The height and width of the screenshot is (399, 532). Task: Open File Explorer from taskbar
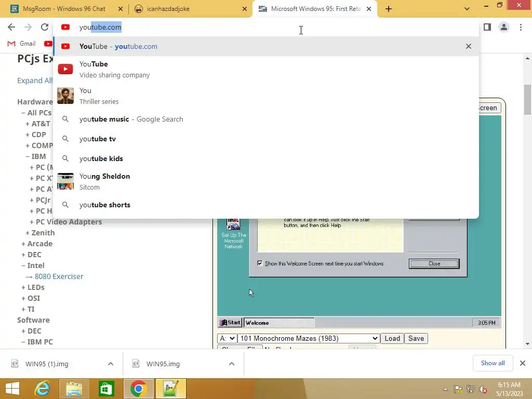[x=74, y=389]
